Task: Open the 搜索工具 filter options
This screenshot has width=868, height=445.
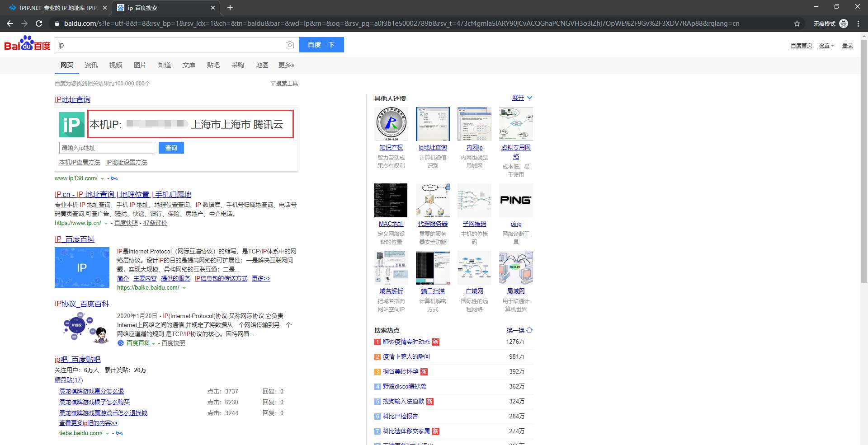Action: (284, 84)
